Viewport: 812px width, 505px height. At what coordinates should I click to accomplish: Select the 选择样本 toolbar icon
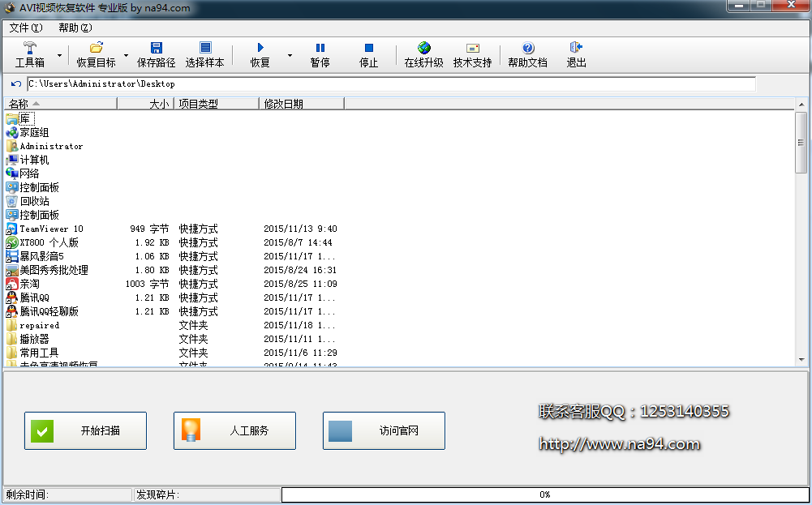(x=204, y=49)
